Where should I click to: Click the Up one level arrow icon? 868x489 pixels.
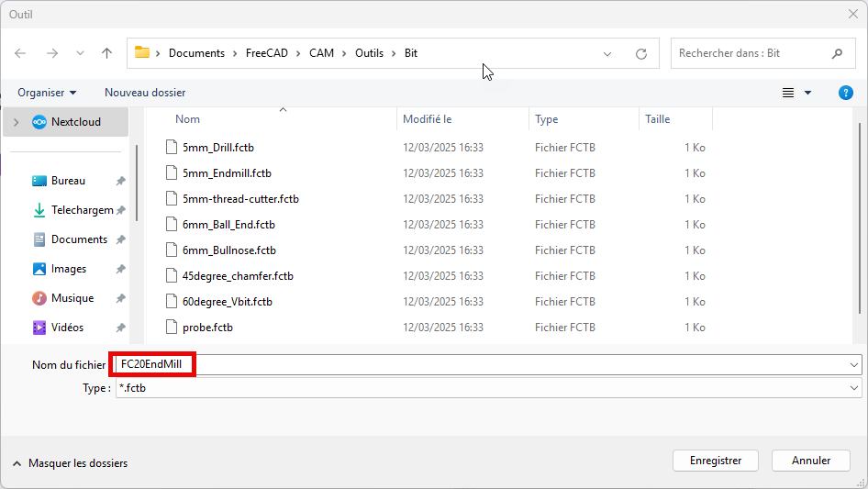[106, 53]
